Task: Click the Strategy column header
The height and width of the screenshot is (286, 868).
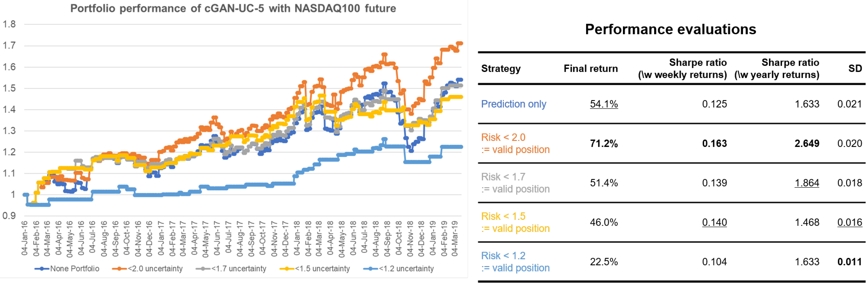Action: tap(501, 68)
